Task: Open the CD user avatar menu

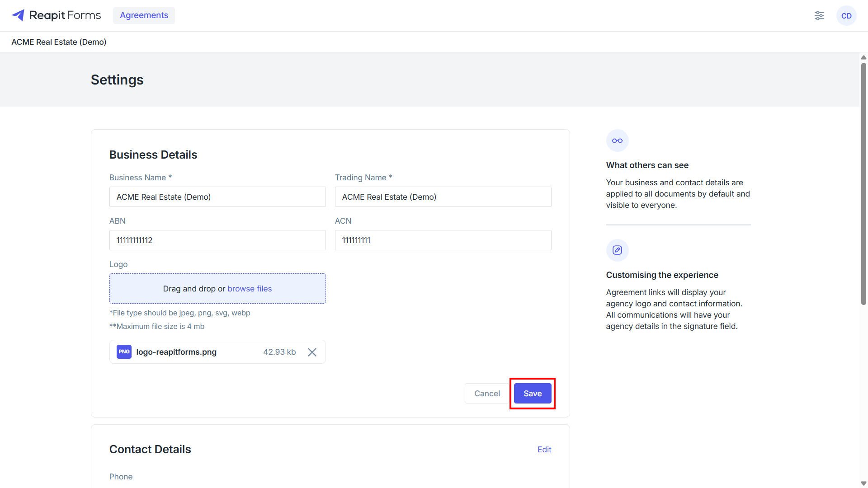Action: click(846, 16)
